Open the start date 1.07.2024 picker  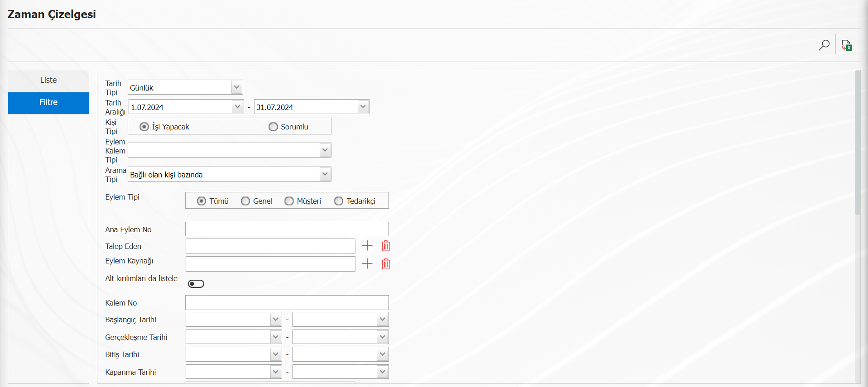coord(238,107)
